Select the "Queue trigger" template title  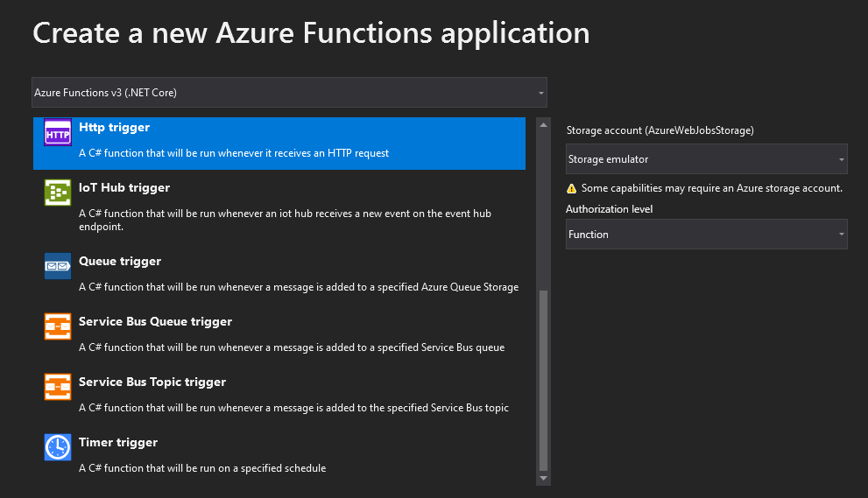point(120,261)
